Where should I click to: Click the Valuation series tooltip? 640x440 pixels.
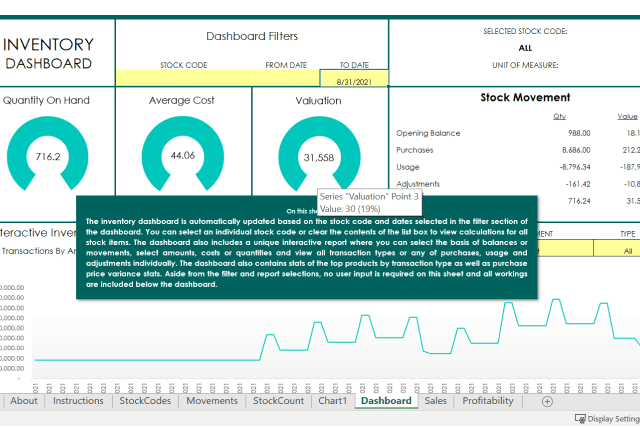369,203
